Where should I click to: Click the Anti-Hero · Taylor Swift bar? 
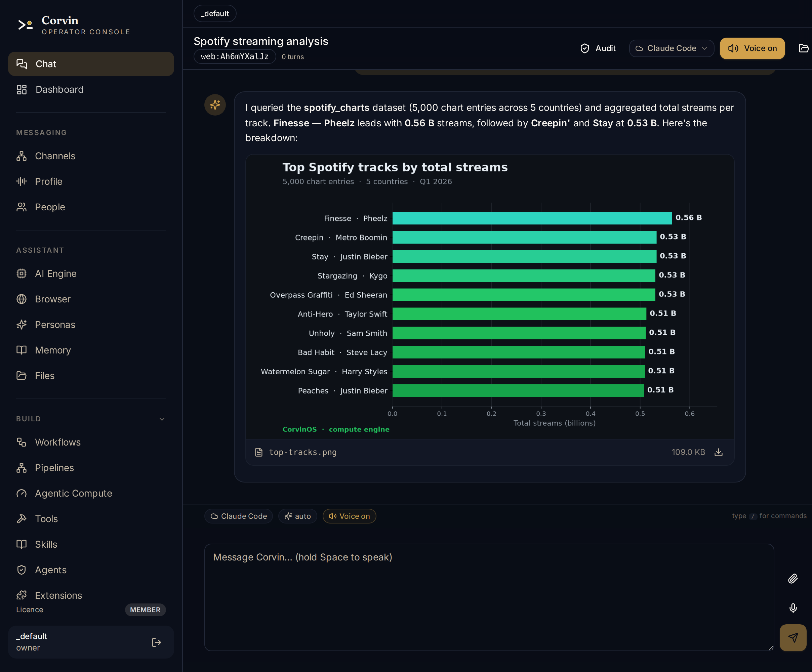(x=519, y=313)
